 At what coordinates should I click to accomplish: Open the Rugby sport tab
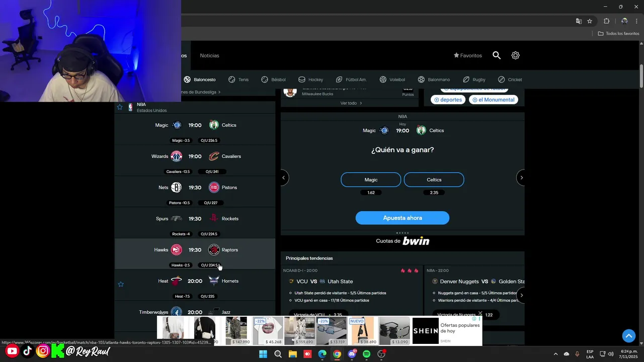click(474, 79)
